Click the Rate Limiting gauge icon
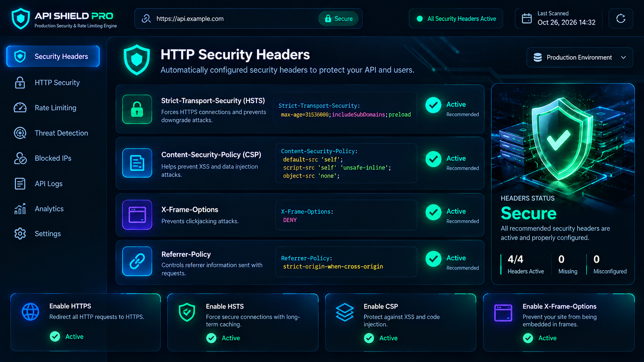The image size is (644, 362). pos(20,108)
